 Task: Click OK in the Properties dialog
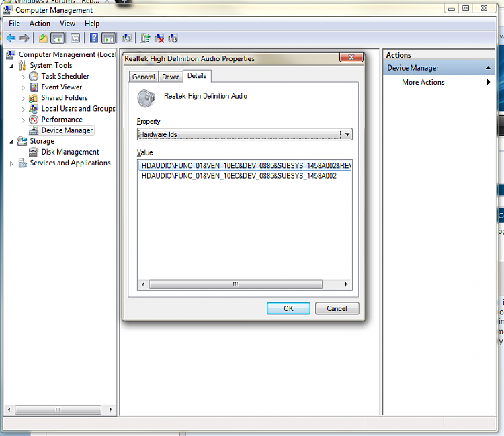pyautogui.click(x=288, y=308)
